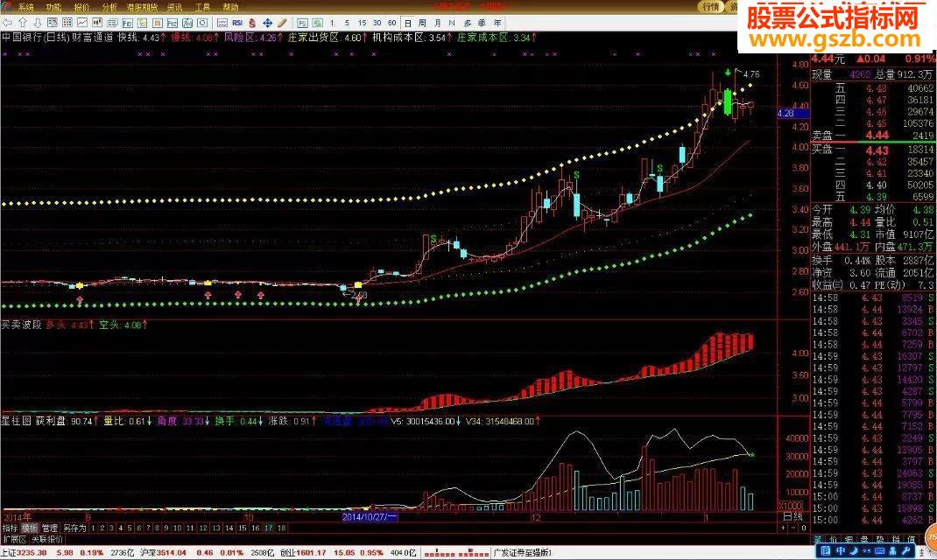Switch to 5-minute period
937x560 pixels.
click(347, 23)
